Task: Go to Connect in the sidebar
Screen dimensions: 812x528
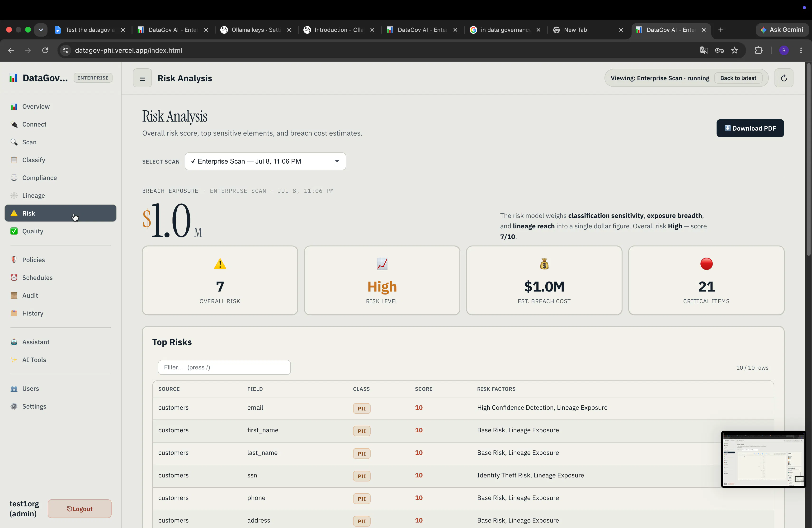Action: point(60,124)
